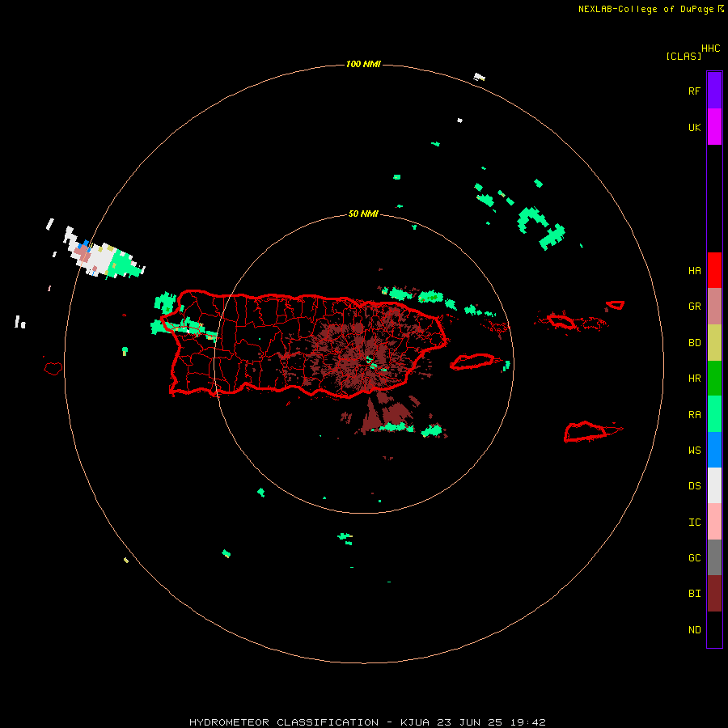
Task: Click the BI brown legend swatch
Action: (x=714, y=594)
